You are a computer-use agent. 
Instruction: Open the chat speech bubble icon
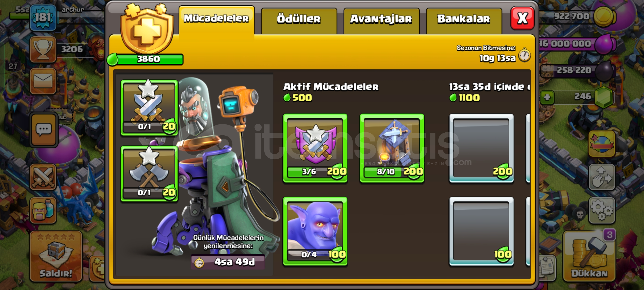tap(44, 130)
